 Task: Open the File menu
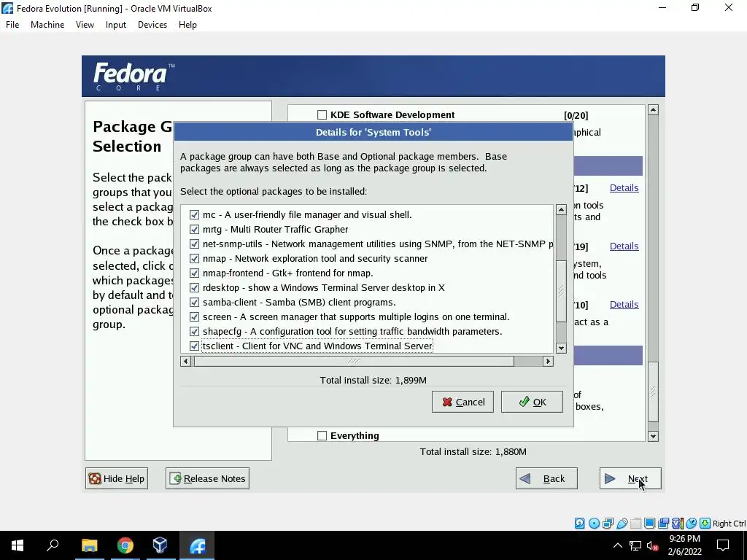[12, 25]
